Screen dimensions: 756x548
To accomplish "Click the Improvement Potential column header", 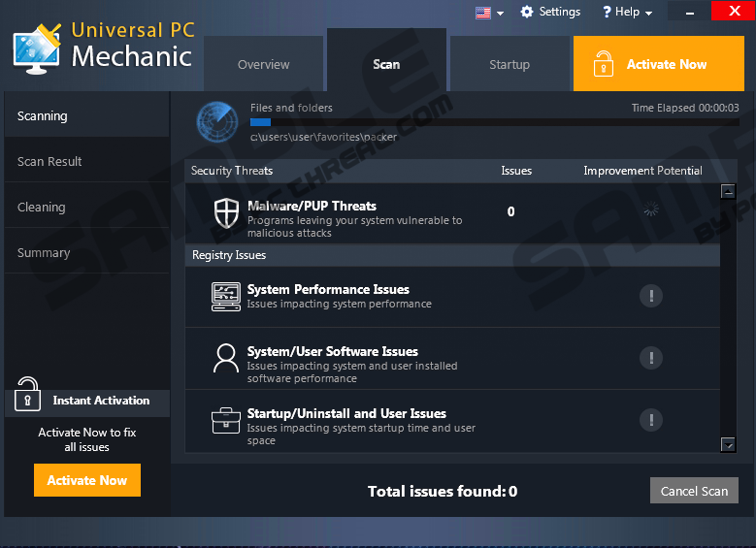I will 642,171.
